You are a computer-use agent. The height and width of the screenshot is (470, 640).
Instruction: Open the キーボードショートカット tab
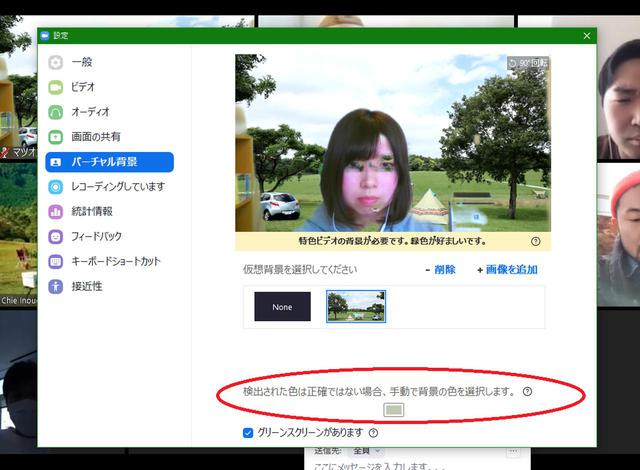109,262
